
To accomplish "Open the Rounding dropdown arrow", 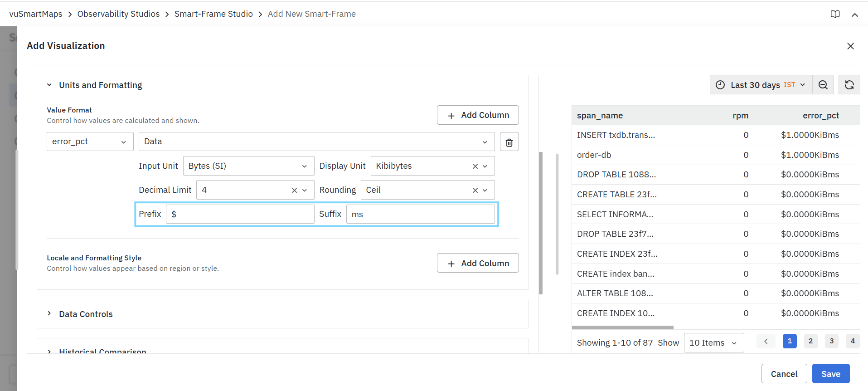I will tap(485, 190).
